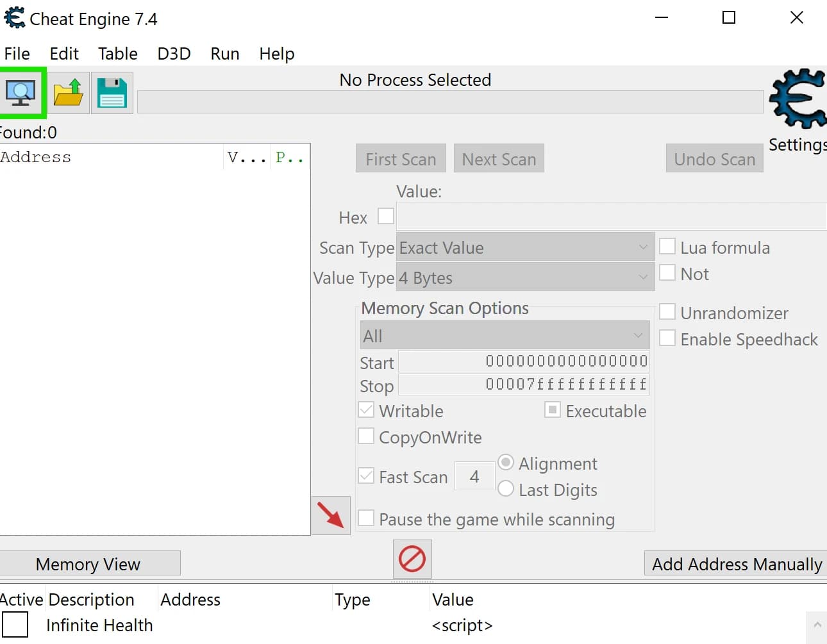Check Pause the game while scanning

366,518
